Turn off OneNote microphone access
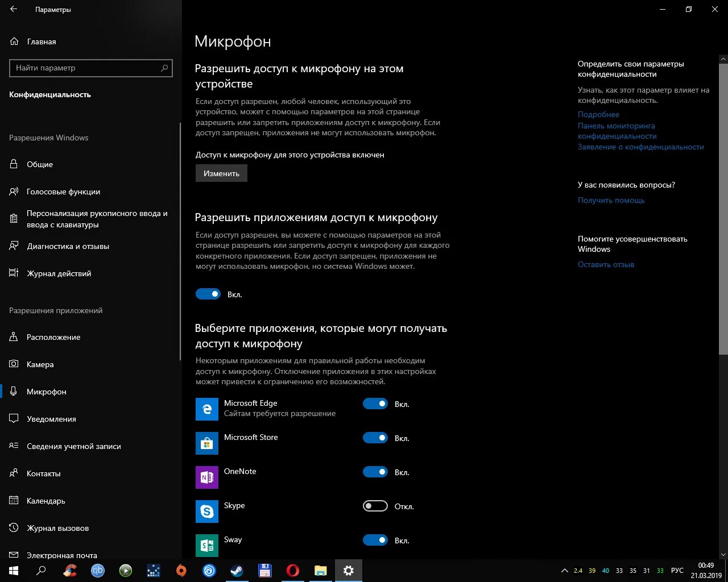 point(375,472)
